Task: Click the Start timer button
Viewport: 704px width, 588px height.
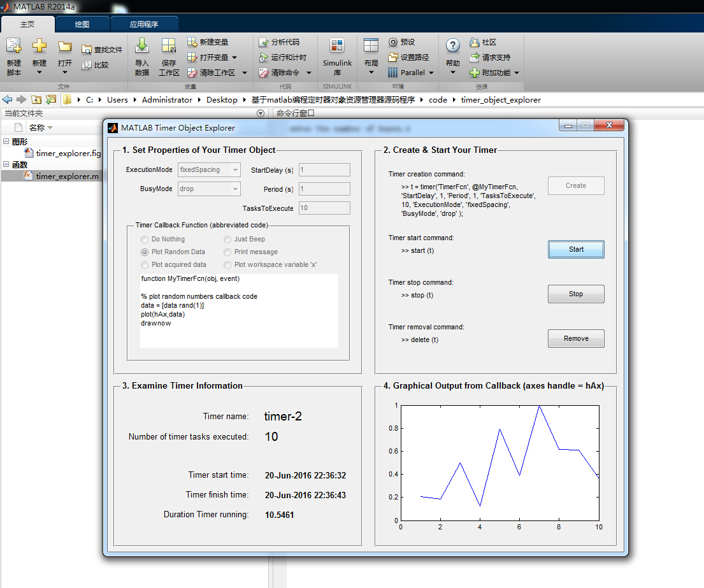Action: [x=575, y=249]
